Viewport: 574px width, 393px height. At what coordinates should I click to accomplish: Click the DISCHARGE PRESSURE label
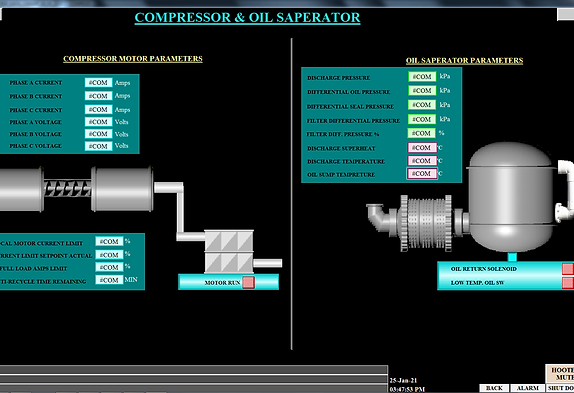pyautogui.click(x=339, y=78)
